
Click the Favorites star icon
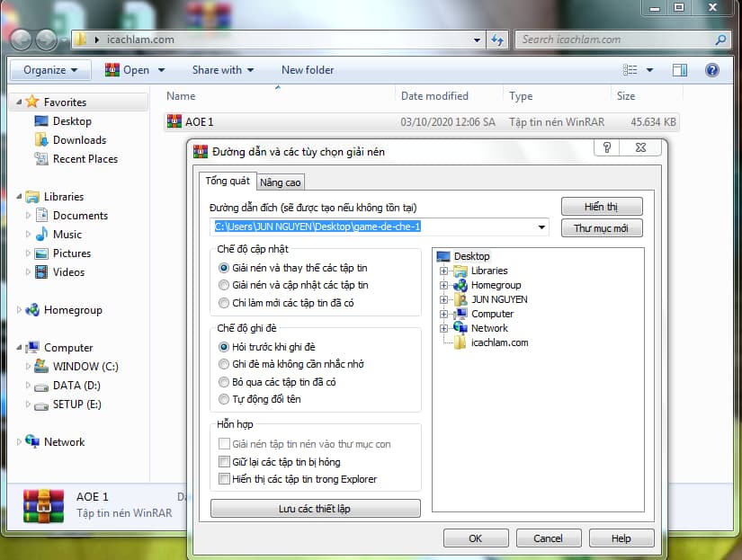32,102
